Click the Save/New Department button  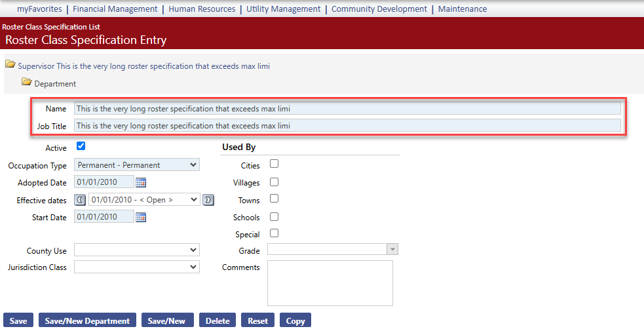[87, 321]
